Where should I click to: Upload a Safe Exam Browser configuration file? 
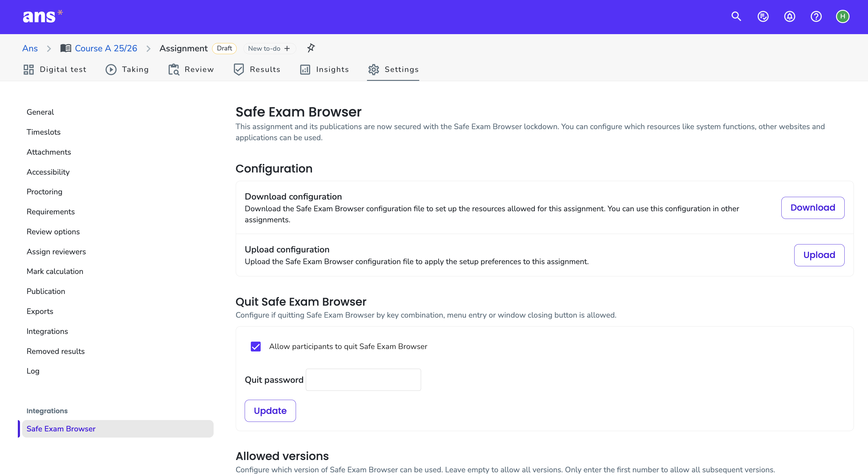tap(819, 255)
